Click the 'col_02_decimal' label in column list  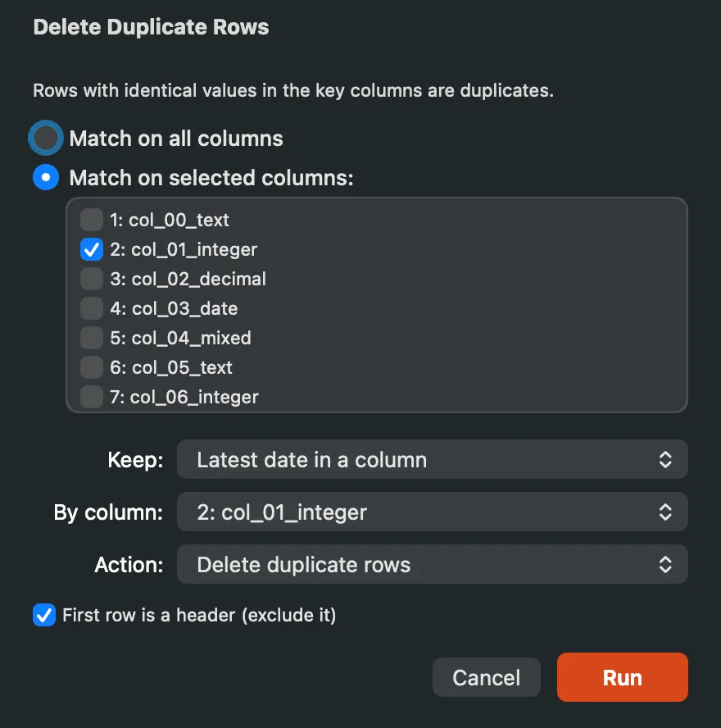point(198,279)
